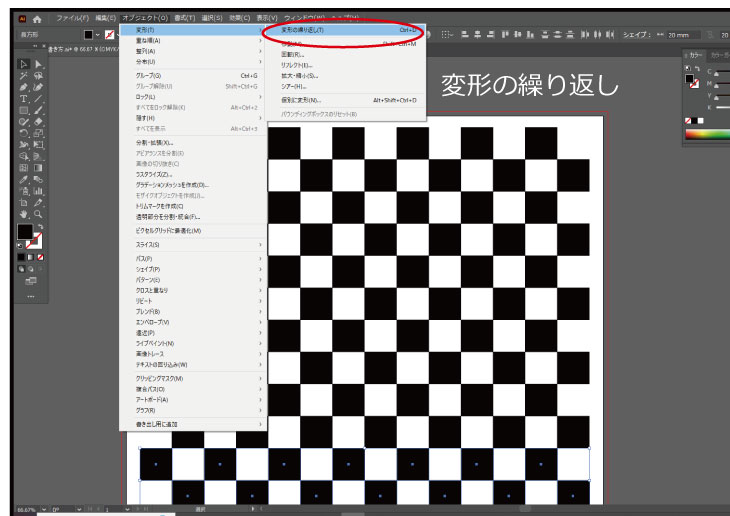Screen dimensions: 730x516
Task: Click the large black fill swatch in toolbox
Action: click(24, 232)
